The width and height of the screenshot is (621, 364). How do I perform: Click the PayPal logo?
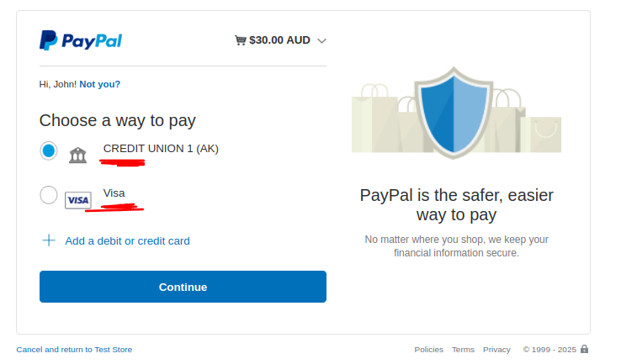81,40
